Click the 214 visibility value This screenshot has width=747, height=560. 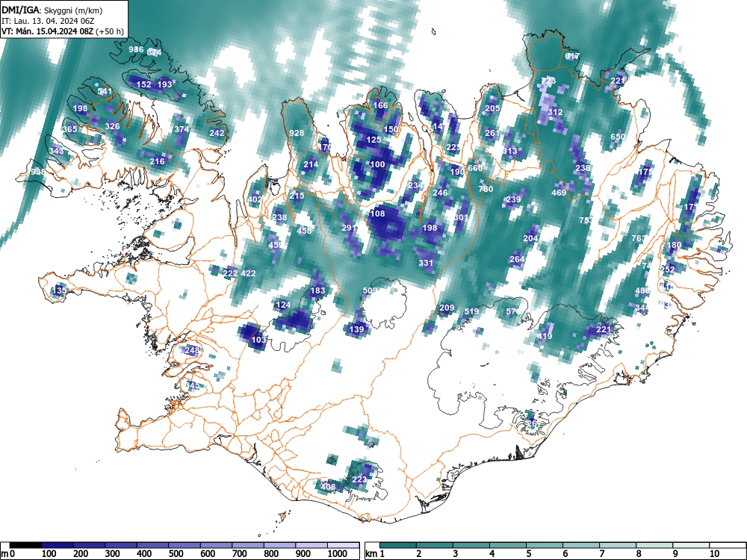[x=311, y=165]
